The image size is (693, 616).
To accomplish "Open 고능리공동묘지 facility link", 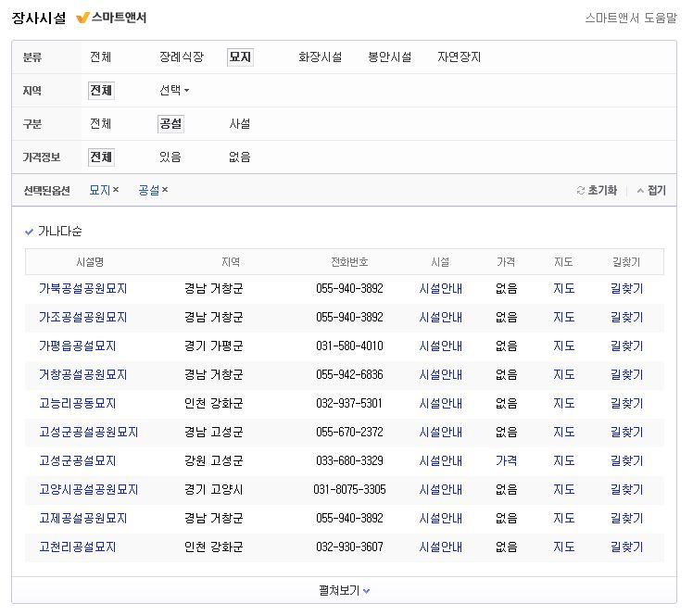I will [77, 404].
